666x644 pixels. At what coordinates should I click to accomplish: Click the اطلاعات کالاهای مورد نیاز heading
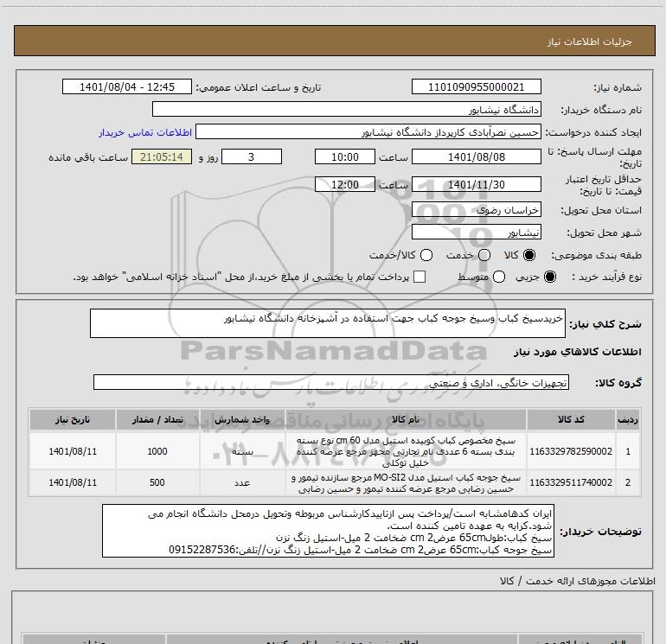tap(577, 352)
